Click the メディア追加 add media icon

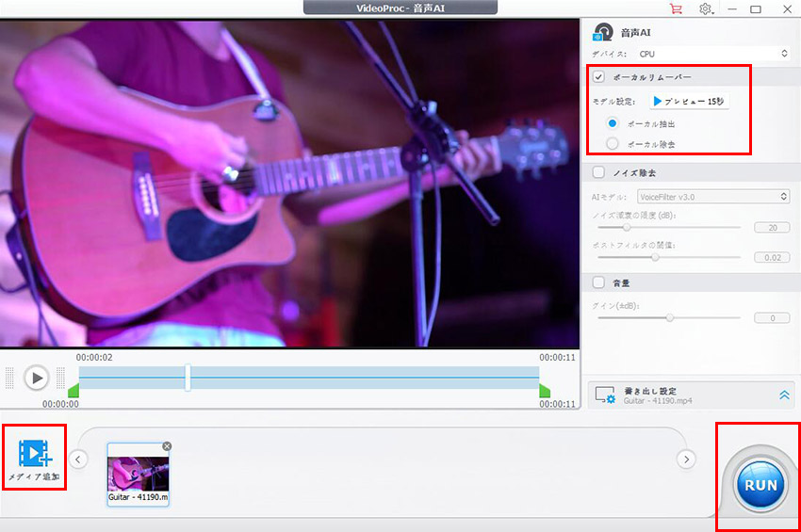click(x=34, y=454)
